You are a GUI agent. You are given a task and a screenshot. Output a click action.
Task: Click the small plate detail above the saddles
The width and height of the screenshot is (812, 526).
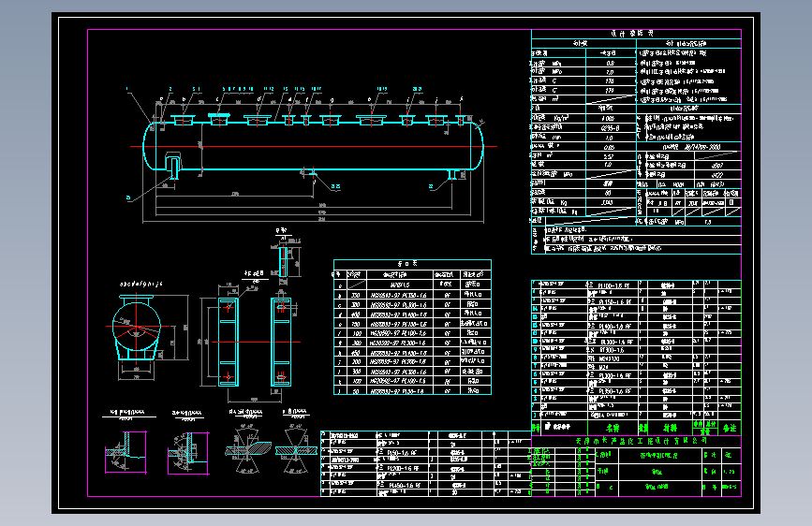[x=283, y=262]
